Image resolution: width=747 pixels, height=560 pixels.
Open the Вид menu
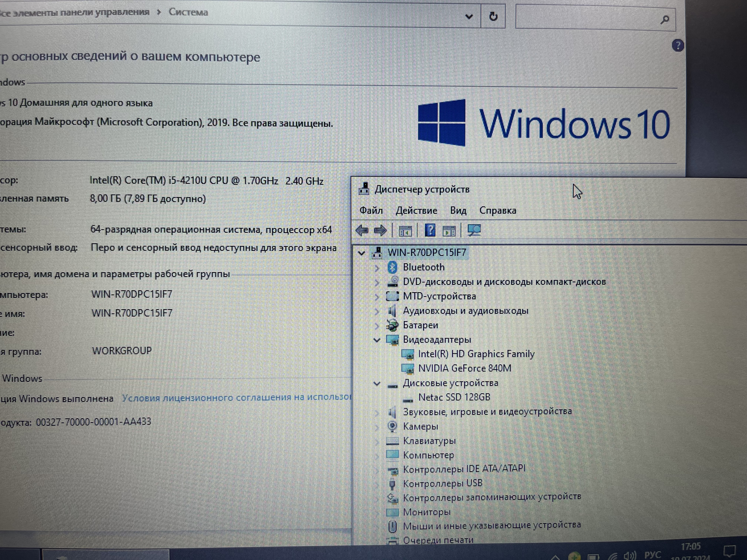point(458,211)
